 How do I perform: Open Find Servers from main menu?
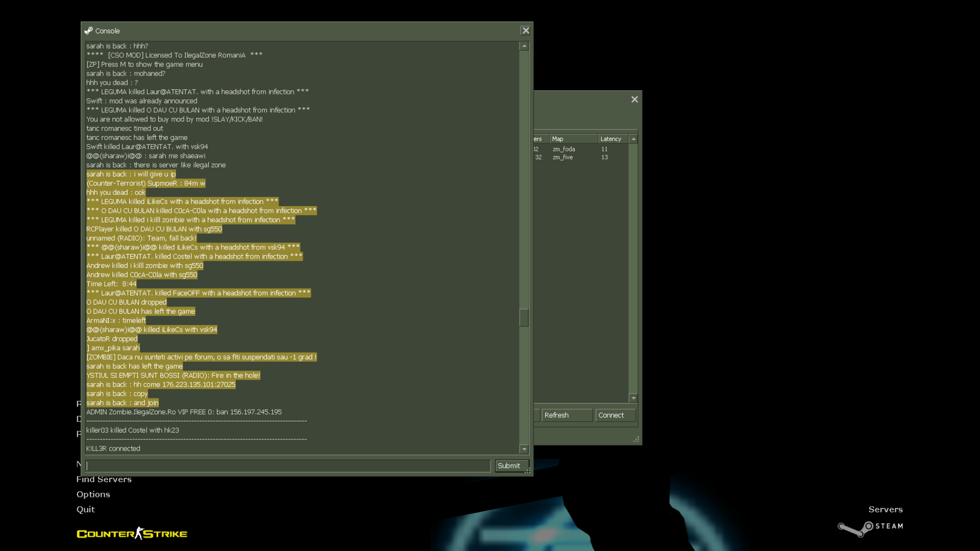point(104,479)
